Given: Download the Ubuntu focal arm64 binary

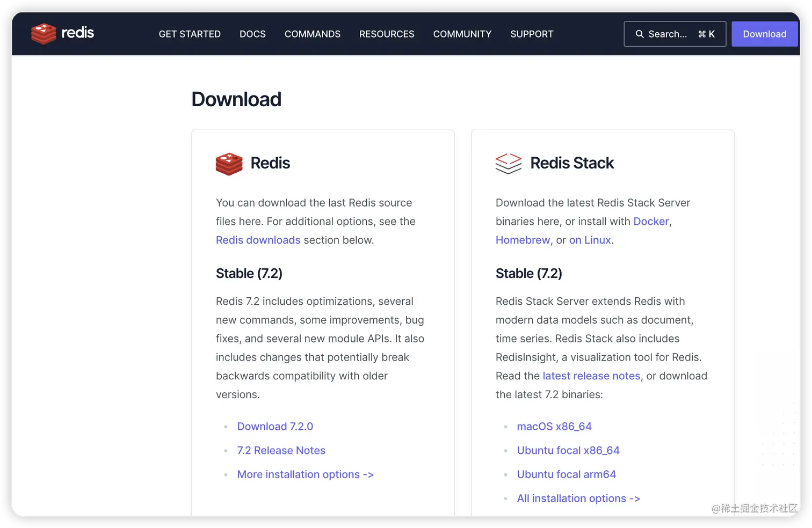Looking at the screenshot, I should (x=567, y=474).
